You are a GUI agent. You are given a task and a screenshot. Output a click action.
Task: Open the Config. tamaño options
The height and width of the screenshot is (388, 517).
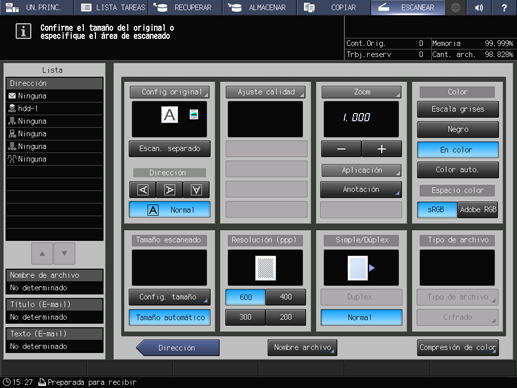click(x=169, y=297)
